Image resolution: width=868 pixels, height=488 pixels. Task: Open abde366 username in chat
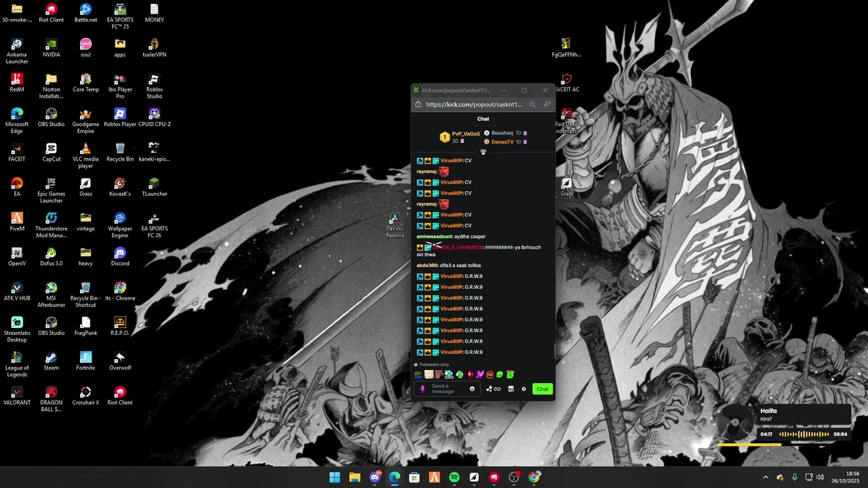427,266
